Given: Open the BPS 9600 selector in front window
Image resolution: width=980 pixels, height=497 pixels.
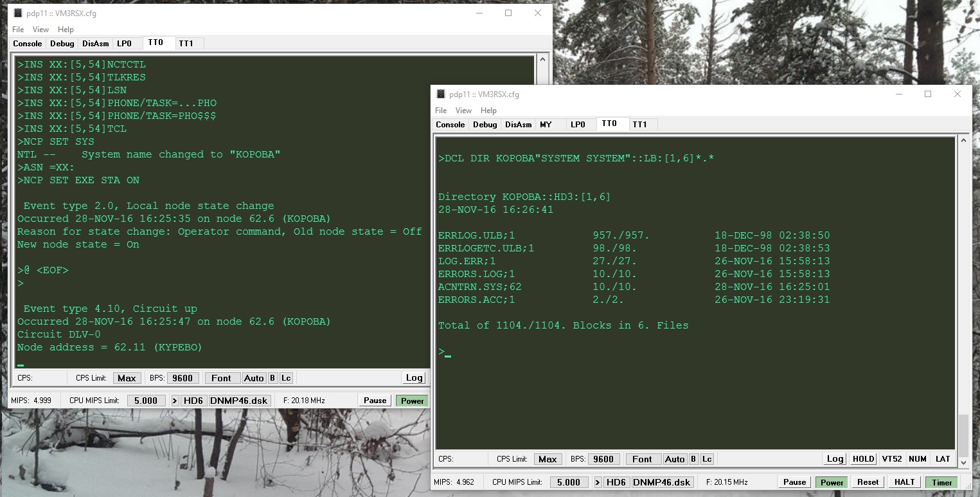Looking at the screenshot, I should [x=603, y=459].
